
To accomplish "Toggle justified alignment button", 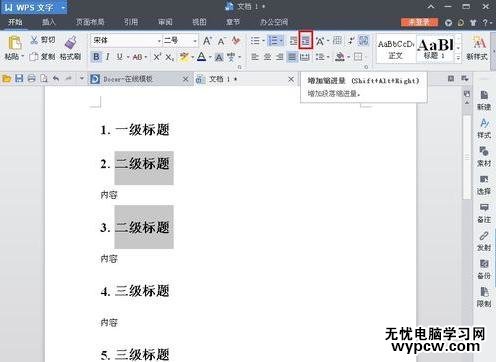I will pos(292,57).
